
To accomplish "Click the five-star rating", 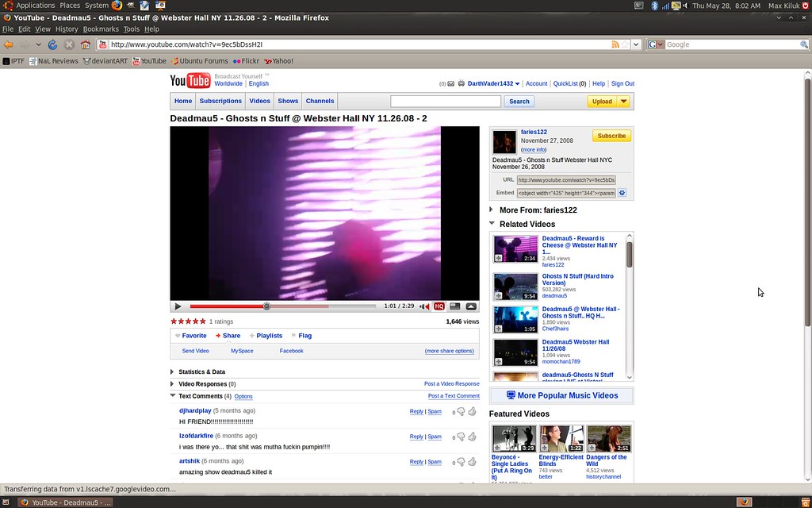I will (189, 321).
